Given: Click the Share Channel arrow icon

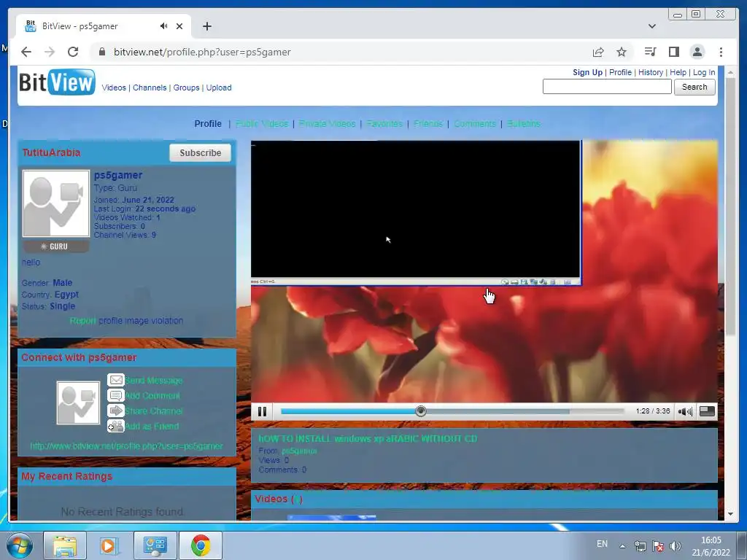Looking at the screenshot, I should (x=116, y=411).
